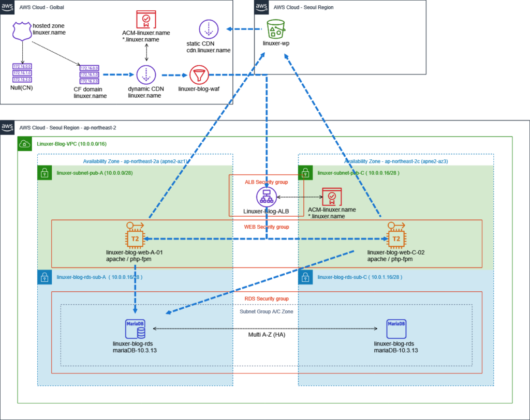
Task: Select the lock icon for linuxer-blog-rds-sub-C
Action: tap(305, 277)
